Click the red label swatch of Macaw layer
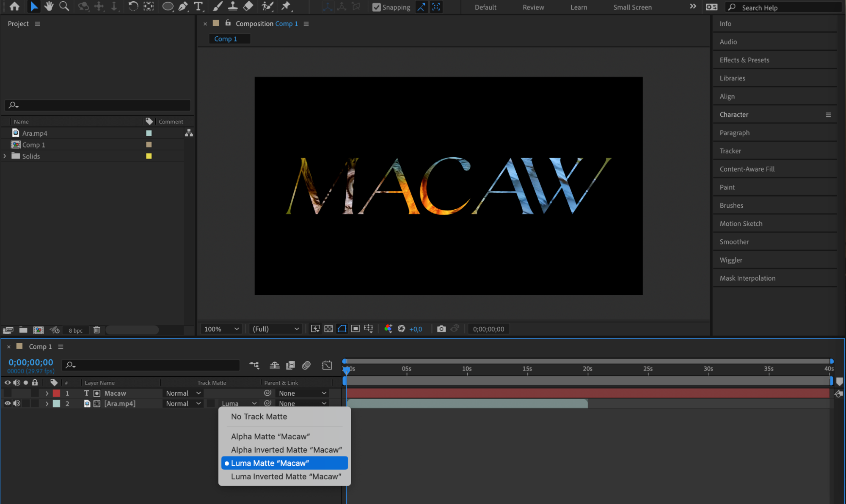Image resolution: width=846 pixels, height=504 pixels. pos(56,393)
